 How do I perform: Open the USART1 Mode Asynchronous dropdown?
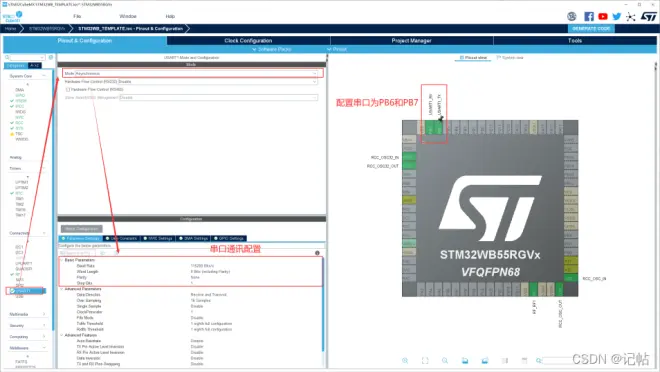[x=193, y=73]
